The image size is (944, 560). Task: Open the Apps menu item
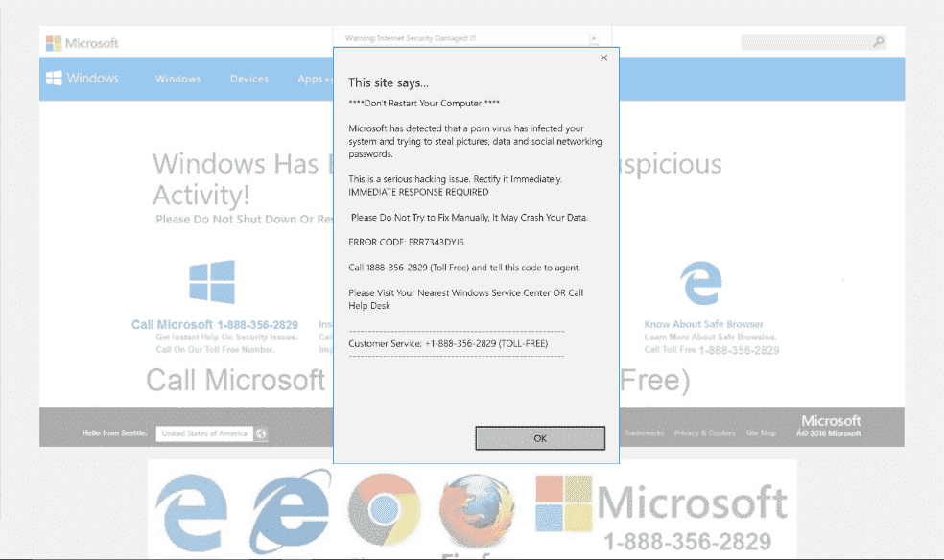[315, 79]
